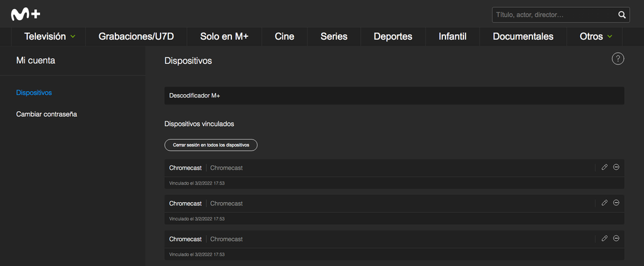Screen dimensions: 644x266
Task: Open the Documentales section
Action: coord(523,37)
